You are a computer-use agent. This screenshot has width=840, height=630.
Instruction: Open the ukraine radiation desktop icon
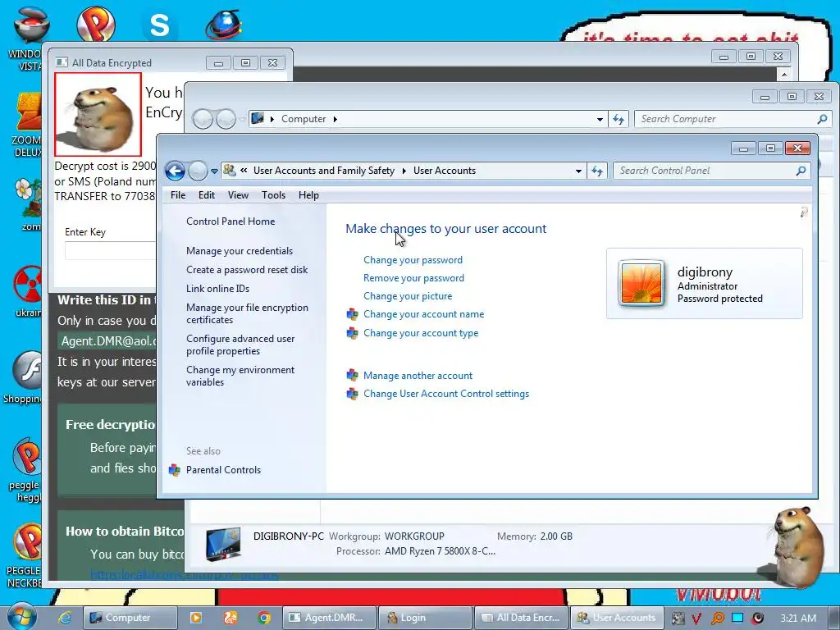(28, 292)
